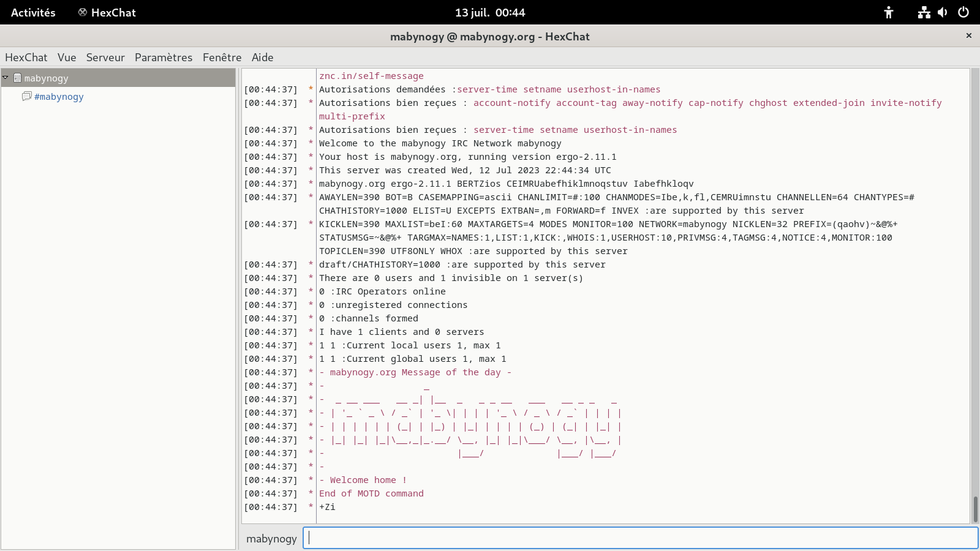Click '0 :unregistered connections' line
The image size is (980, 551).
[x=393, y=305]
